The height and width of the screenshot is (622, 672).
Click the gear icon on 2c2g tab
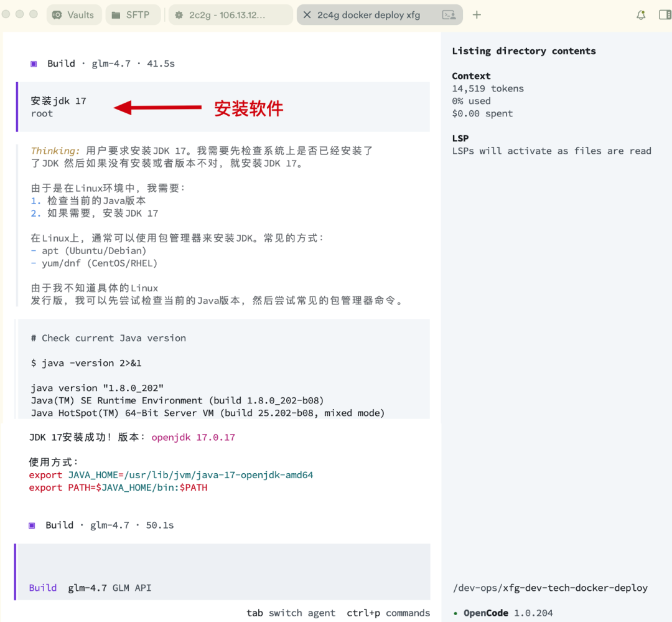(179, 15)
